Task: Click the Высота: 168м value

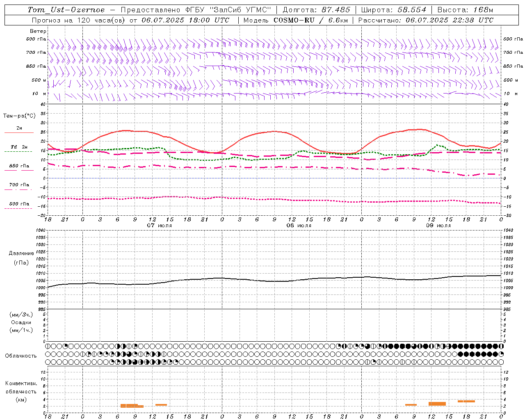Action: [465, 10]
